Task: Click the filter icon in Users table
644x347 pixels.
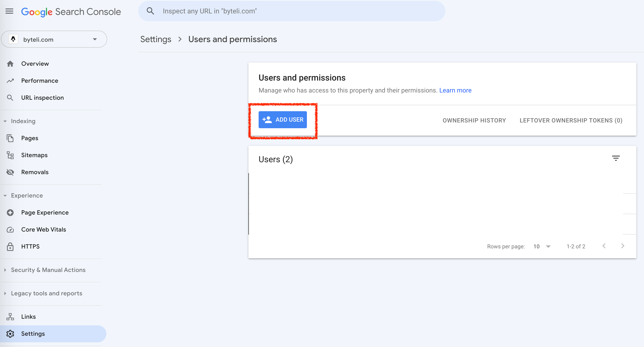Action: [616, 158]
